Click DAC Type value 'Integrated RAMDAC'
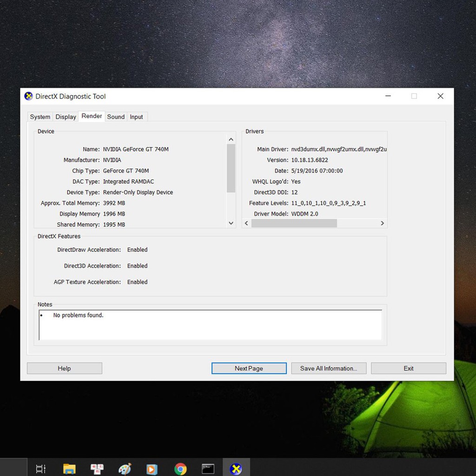476x476 pixels. point(128,182)
